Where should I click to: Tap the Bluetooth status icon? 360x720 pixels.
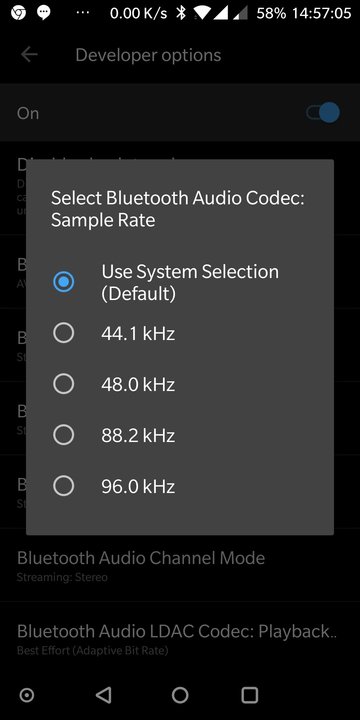click(x=181, y=13)
